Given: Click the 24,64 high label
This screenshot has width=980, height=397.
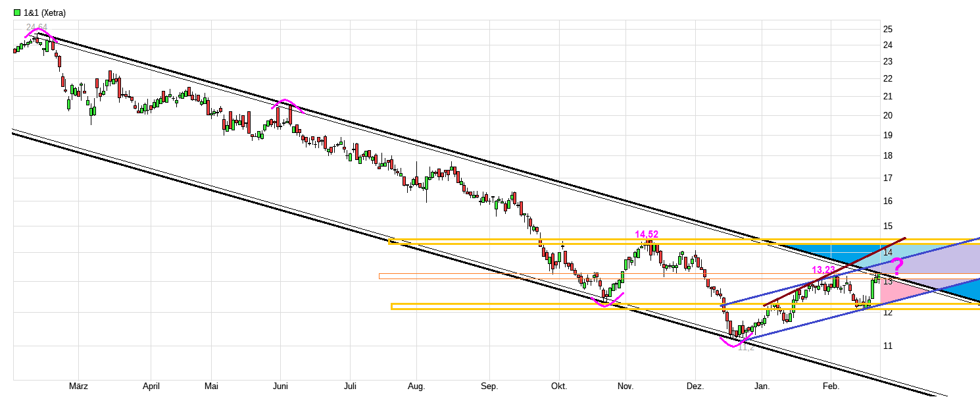Looking at the screenshot, I should (37, 27).
